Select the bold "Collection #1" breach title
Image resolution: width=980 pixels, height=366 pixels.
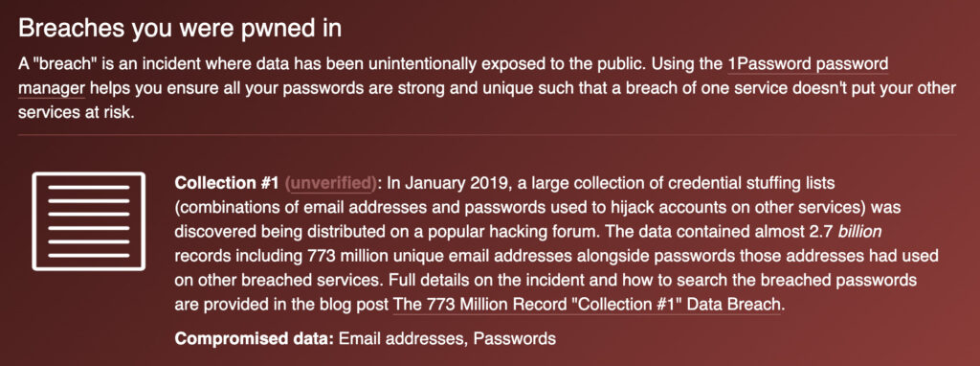226,184
